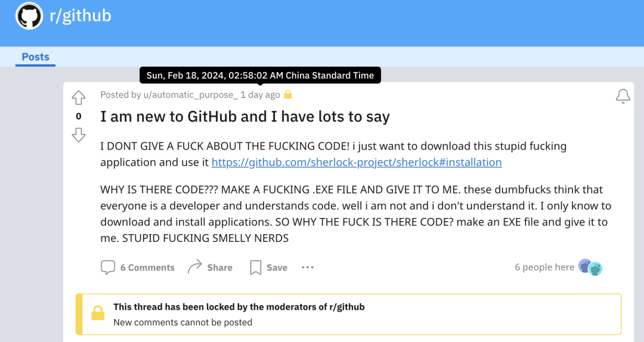Click the GitHub octocat subreddit logo

click(x=29, y=16)
